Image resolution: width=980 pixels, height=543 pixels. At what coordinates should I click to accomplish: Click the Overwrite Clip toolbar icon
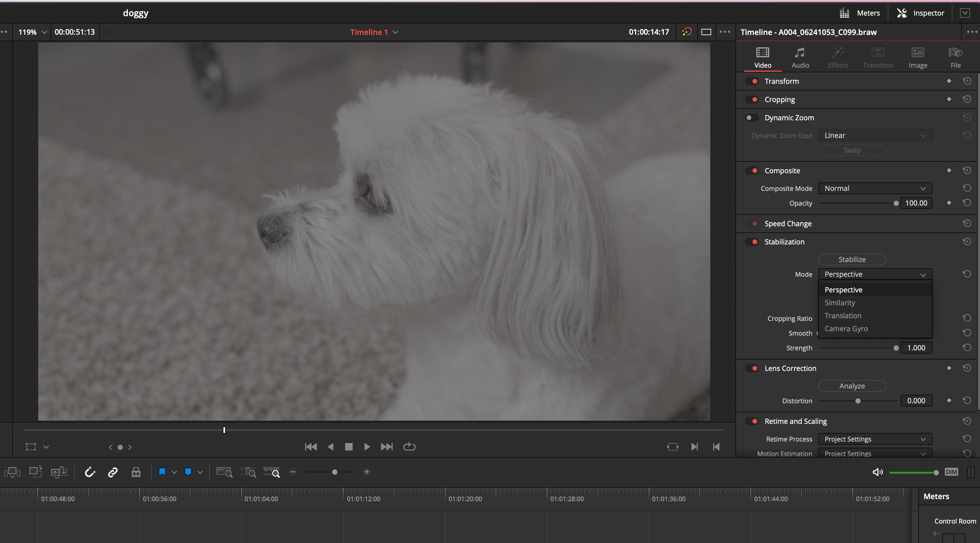(x=36, y=472)
